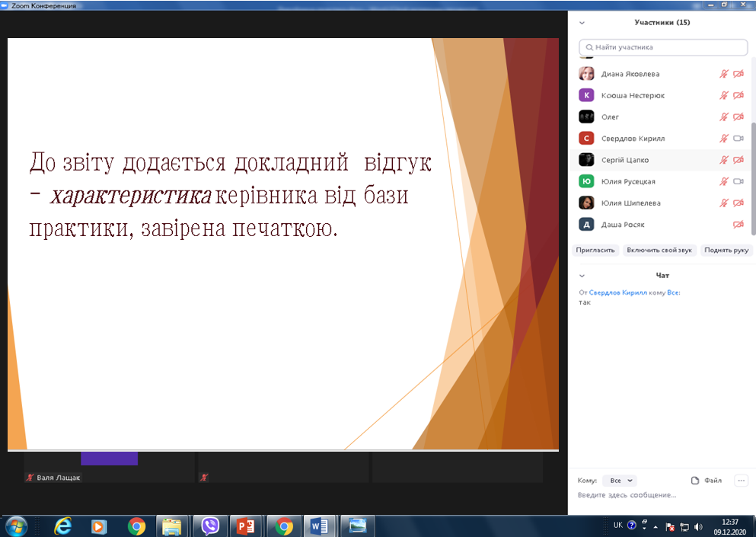Click the muted microphone icon for Диана Яковлева

coord(725,74)
